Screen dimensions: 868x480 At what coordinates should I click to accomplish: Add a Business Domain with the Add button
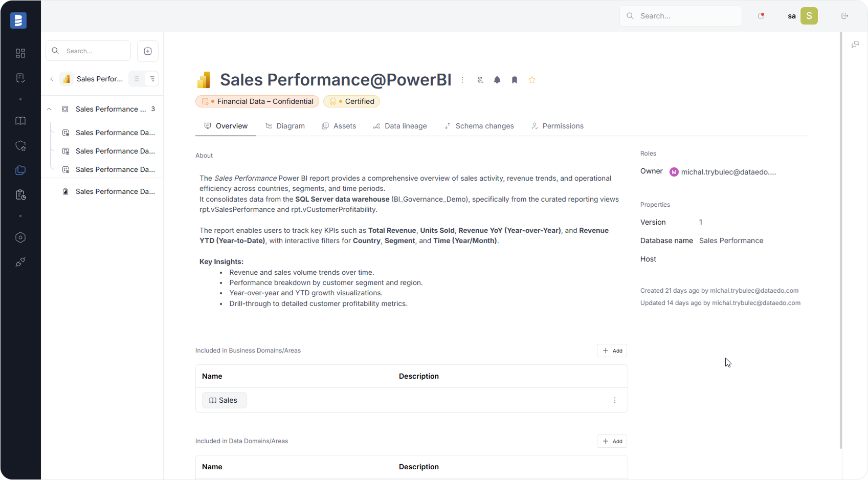(x=612, y=351)
